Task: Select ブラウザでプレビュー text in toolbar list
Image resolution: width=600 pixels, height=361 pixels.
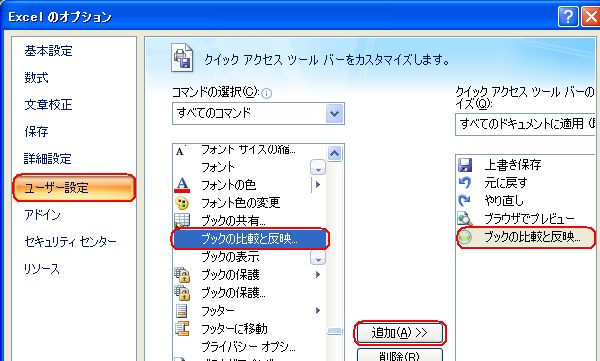Action: coord(529,219)
